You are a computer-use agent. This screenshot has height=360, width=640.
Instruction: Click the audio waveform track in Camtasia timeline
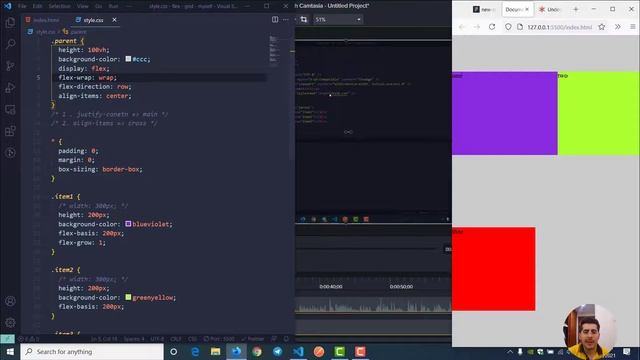373,304
